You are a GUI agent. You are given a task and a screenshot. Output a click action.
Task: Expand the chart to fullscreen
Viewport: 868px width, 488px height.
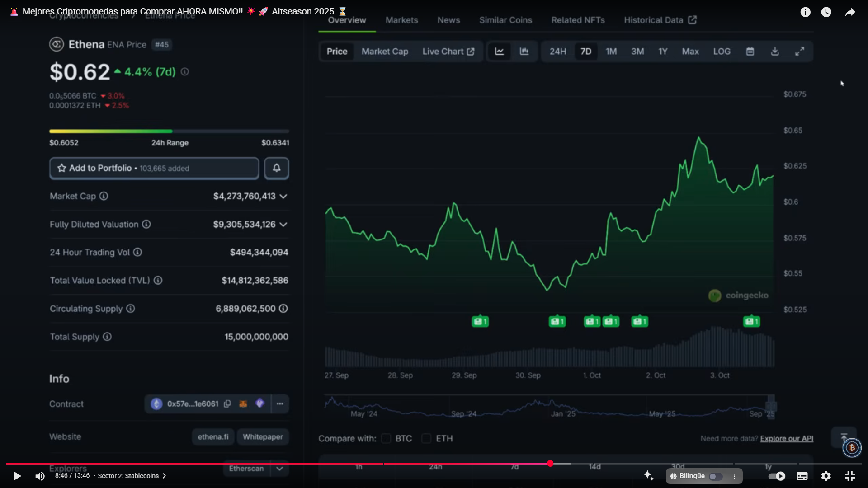pyautogui.click(x=800, y=52)
